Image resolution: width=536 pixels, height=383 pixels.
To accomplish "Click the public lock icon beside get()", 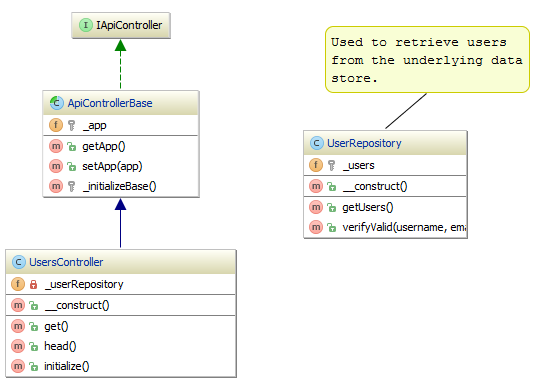I will click(x=34, y=327).
